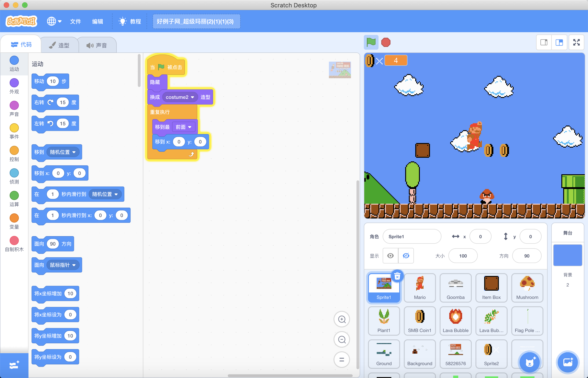Select the 运动 block category

point(14,63)
